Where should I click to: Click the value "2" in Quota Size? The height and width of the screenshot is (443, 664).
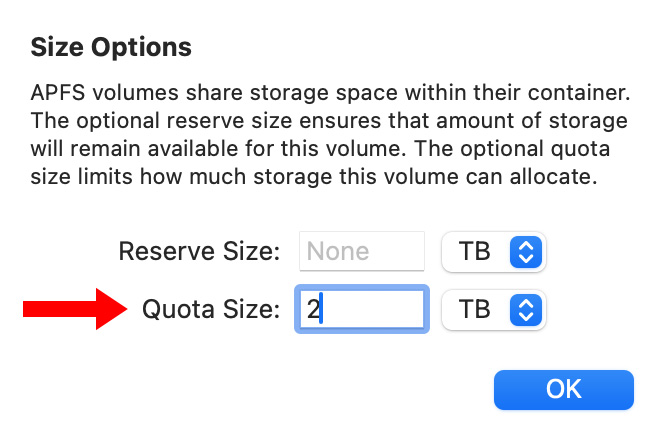tap(313, 310)
